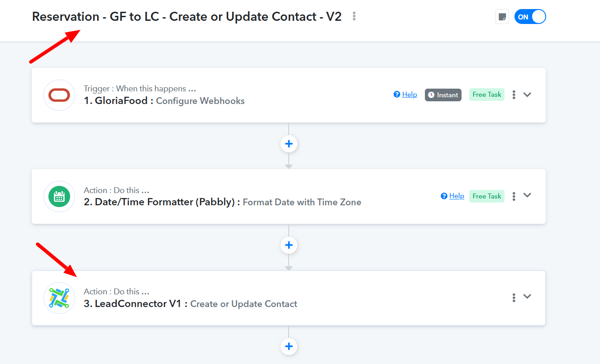The height and width of the screenshot is (364, 600).
Task: Open the workflow notes icon beside ON switch
Action: pos(502,17)
